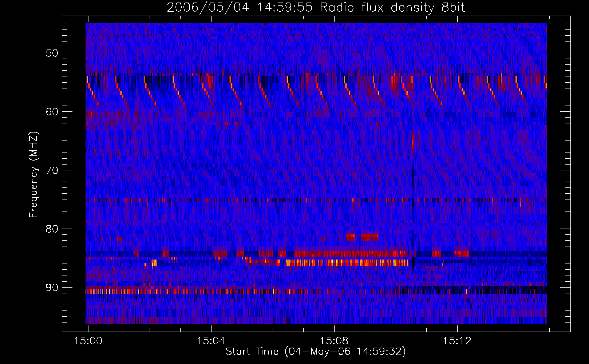Viewport: 589px width, 364px height.
Task: Click the 90 frequency tick label
Action: click(52, 288)
